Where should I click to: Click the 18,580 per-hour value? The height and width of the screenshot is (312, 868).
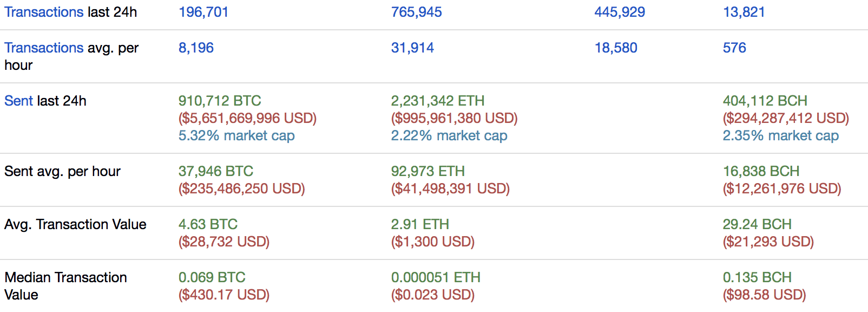[616, 48]
